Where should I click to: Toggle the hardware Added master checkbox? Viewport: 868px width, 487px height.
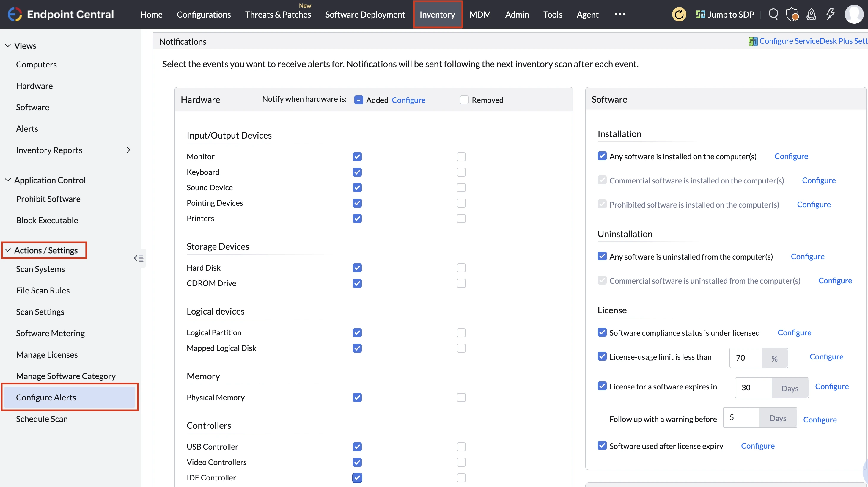click(x=358, y=100)
